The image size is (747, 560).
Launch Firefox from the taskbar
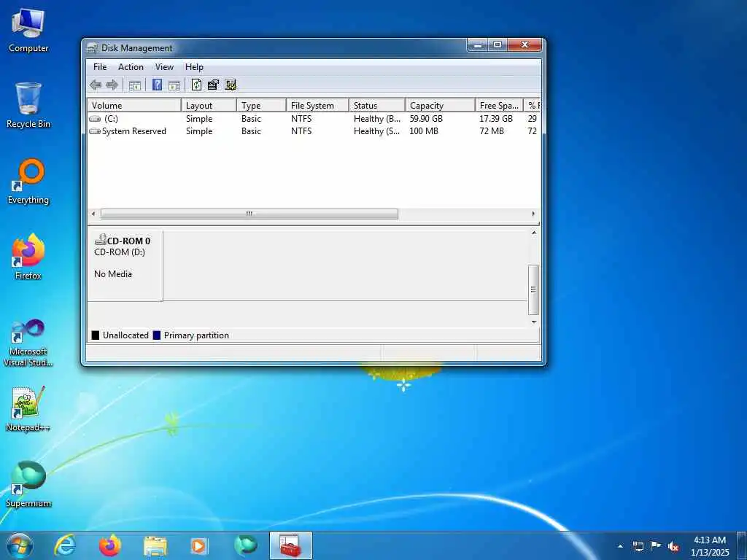[x=110, y=545]
